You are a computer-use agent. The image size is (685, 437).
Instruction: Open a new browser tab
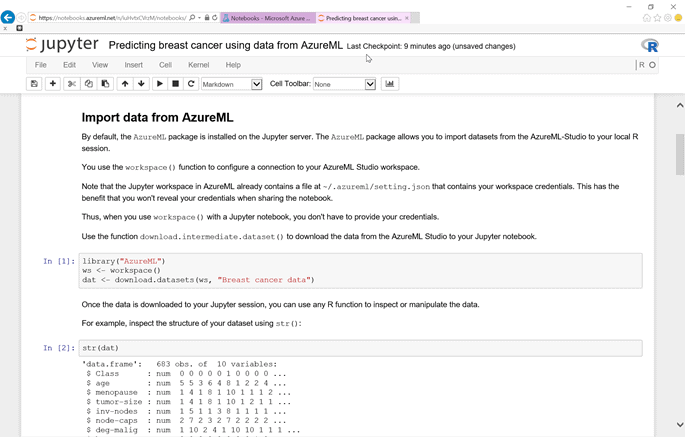415,18
